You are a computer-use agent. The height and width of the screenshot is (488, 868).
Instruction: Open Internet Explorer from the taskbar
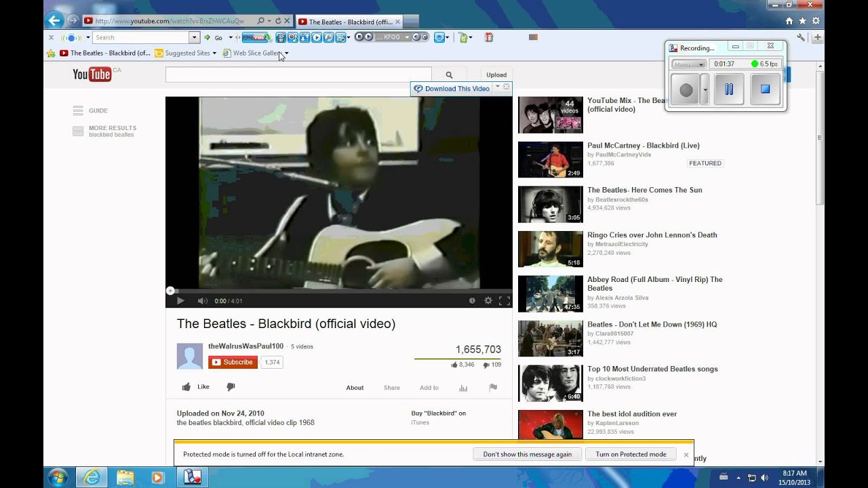click(x=92, y=477)
